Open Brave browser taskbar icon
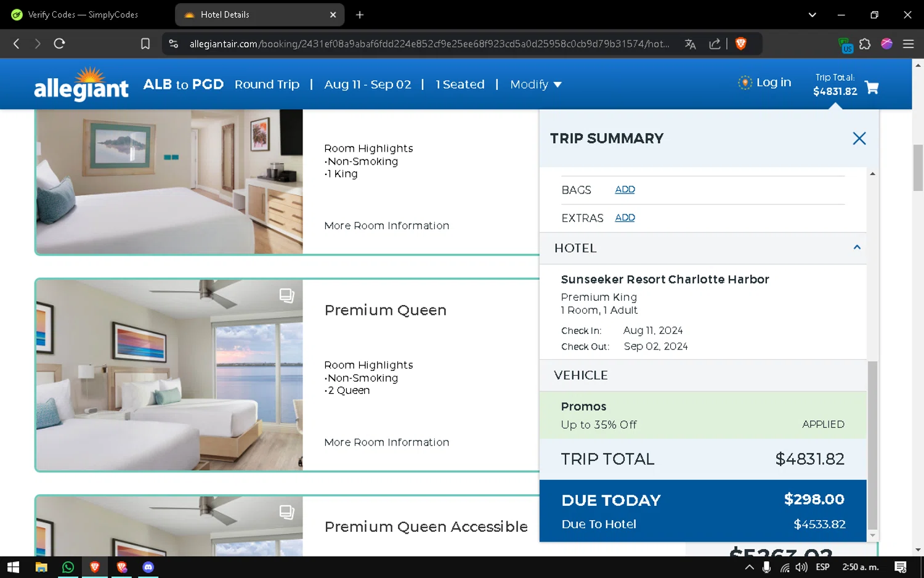This screenshot has height=578, width=924. (x=95, y=567)
